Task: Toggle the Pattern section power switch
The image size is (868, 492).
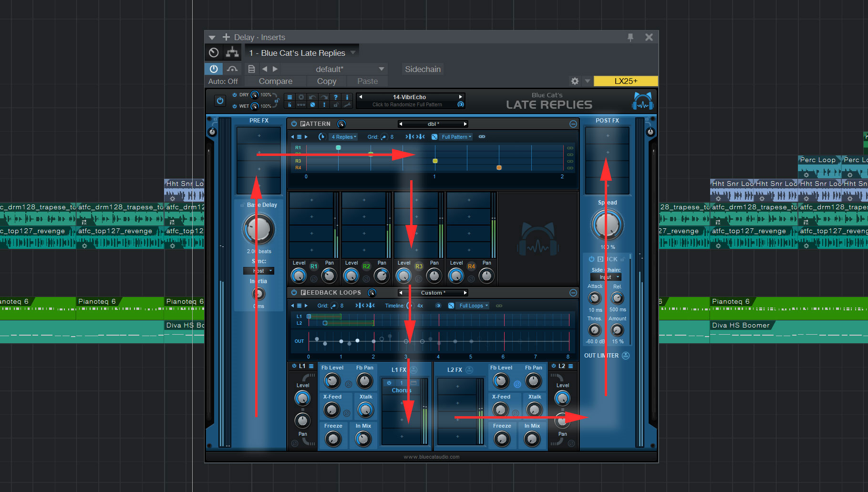Action: 294,124
